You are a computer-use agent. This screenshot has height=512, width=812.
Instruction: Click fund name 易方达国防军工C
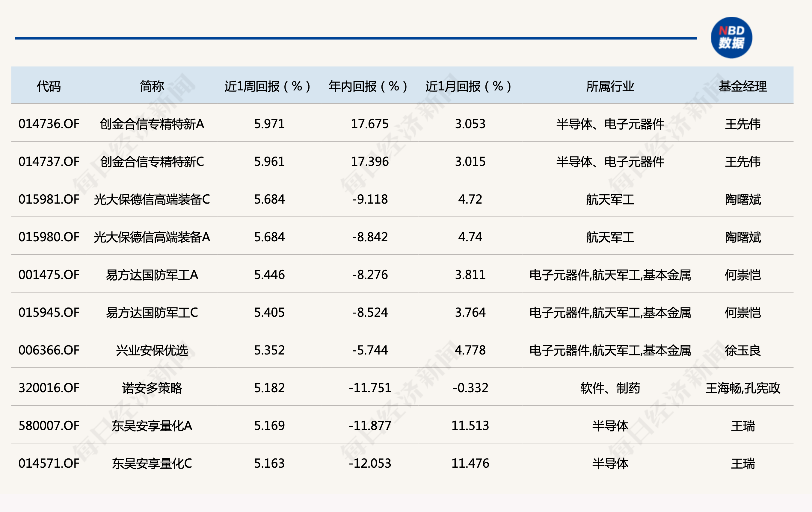click(x=152, y=313)
